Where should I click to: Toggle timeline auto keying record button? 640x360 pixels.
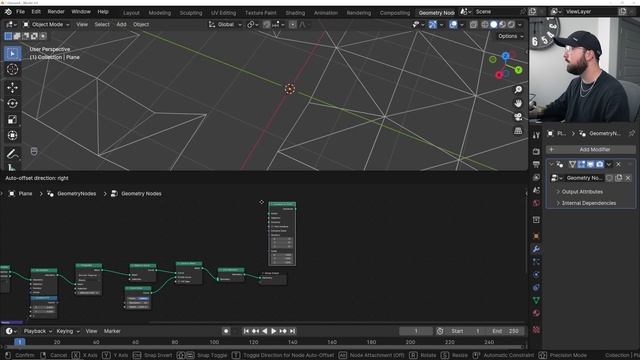(x=226, y=331)
